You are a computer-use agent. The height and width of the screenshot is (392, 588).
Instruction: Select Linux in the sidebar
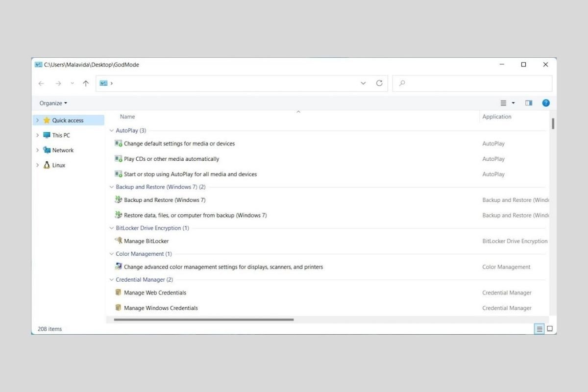click(x=59, y=166)
